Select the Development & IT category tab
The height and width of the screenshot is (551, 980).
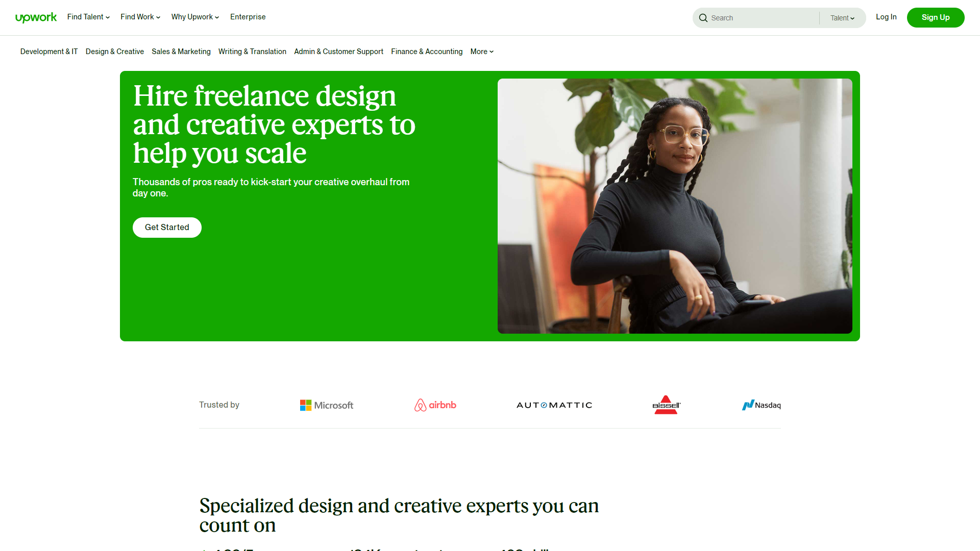coord(49,51)
